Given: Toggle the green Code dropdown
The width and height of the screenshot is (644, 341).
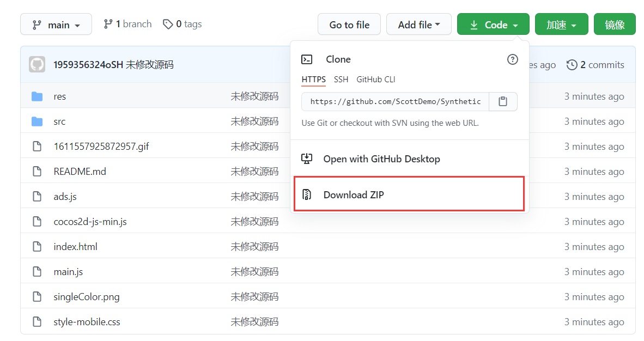Looking at the screenshot, I should (493, 24).
